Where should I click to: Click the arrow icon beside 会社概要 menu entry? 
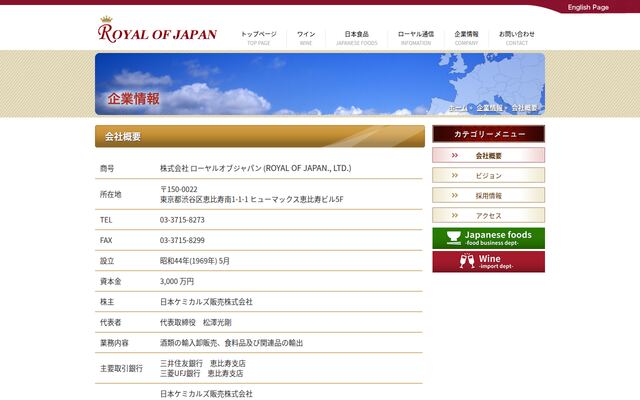point(455,156)
